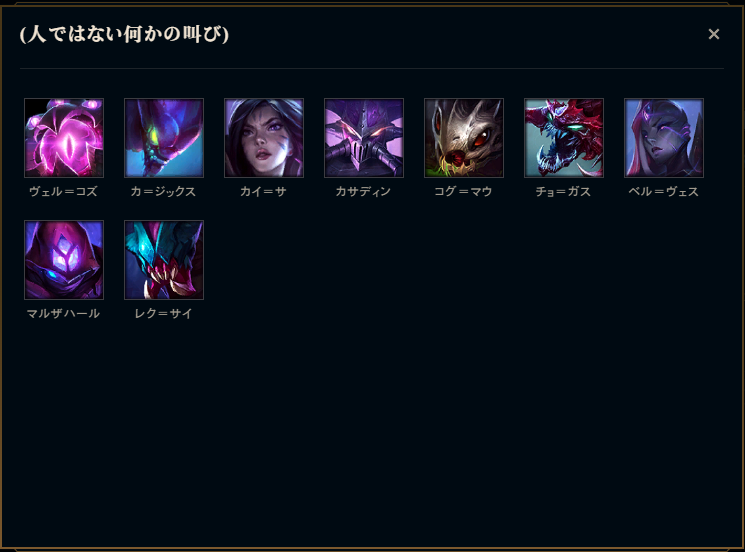
Task: Open the コグ=マウ champion icon
Action: [464, 138]
